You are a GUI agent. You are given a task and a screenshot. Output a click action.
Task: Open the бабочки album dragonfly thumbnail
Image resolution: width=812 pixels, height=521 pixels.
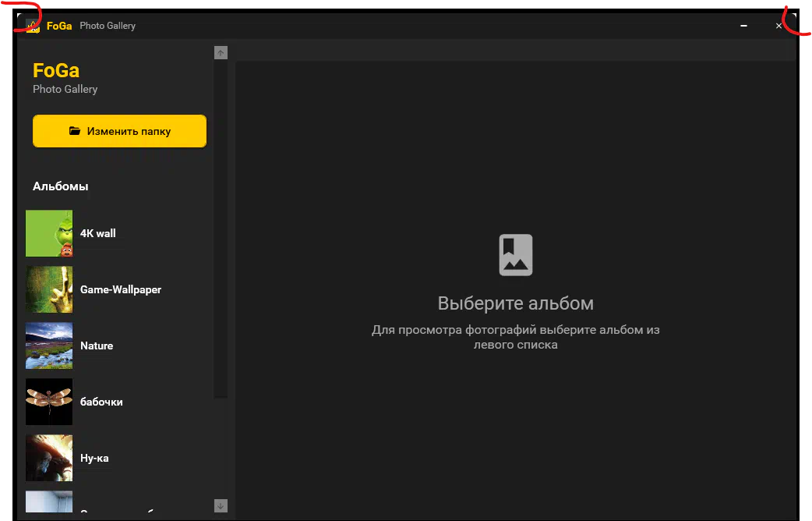point(49,402)
